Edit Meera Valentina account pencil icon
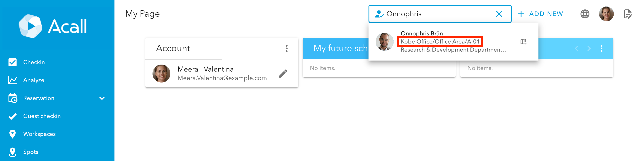Image resolution: width=644 pixels, height=161 pixels. pos(283,74)
